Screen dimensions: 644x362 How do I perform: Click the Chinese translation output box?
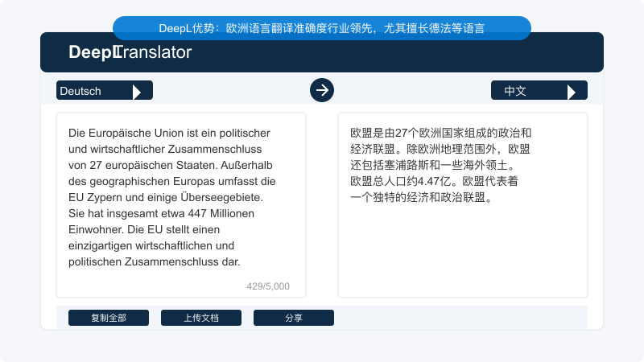coord(463,205)
